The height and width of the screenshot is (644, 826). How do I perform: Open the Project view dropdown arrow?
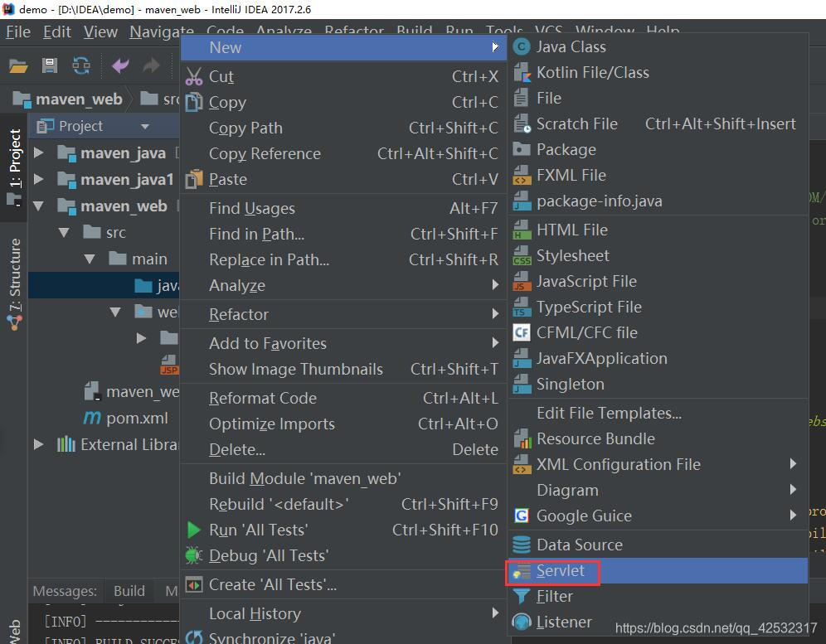click(145, 126)
